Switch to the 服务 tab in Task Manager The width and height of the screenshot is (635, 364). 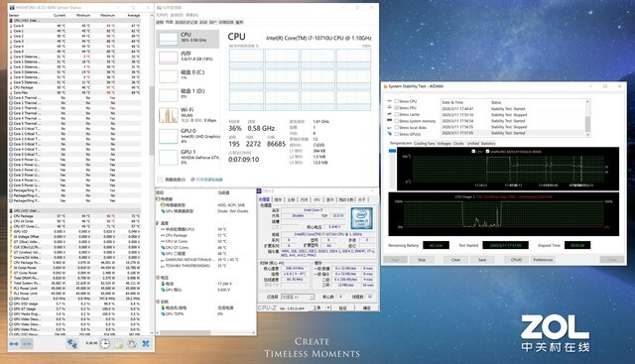tap(240, 22)
